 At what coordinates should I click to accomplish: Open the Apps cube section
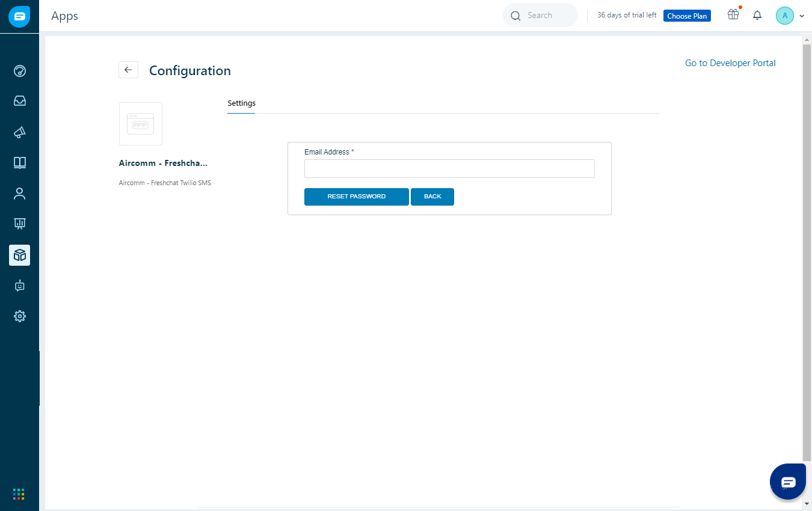(x=20, y=255)
